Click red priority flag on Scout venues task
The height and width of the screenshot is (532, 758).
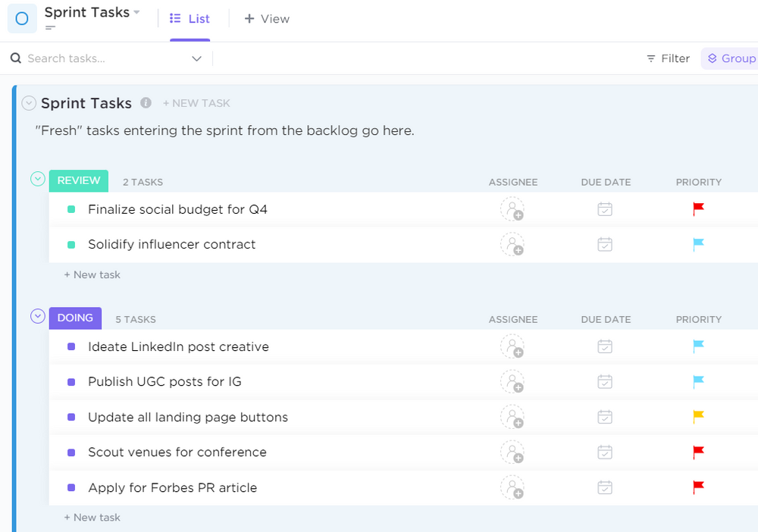pos(698,452)
